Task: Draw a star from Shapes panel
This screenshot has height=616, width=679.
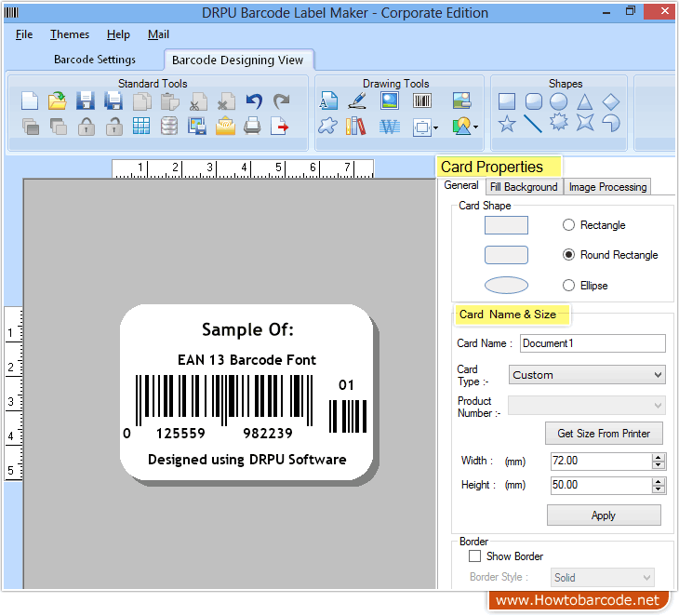Action: pyautogui.click(x=507, y=124)
